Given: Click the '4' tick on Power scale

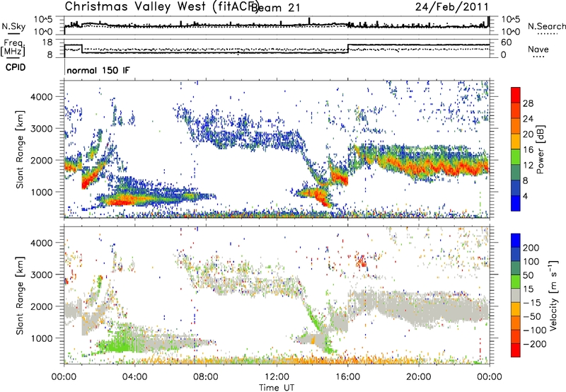Looking at the screenshot, I should click(526, 196).
